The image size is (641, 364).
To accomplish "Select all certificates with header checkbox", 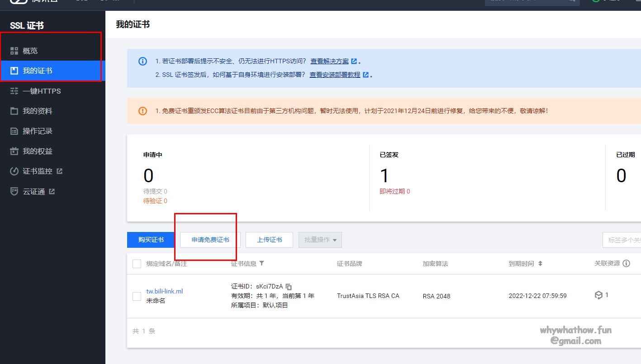I will point(137,264).
